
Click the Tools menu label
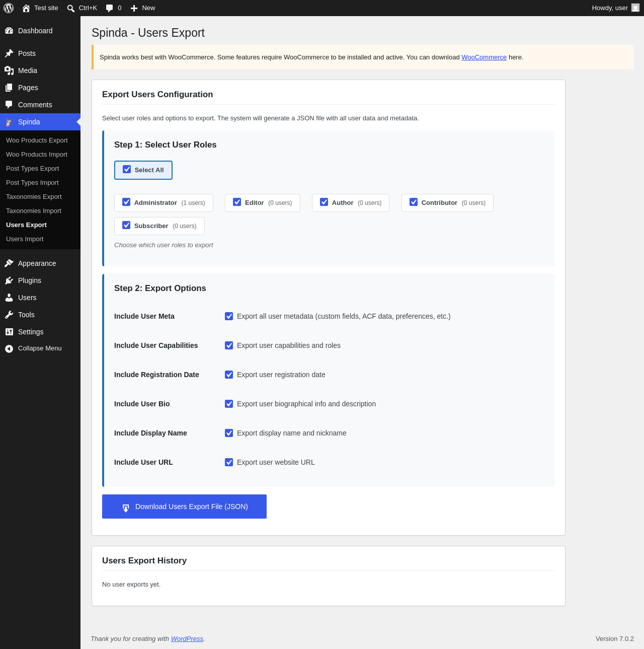pos(26,315)
